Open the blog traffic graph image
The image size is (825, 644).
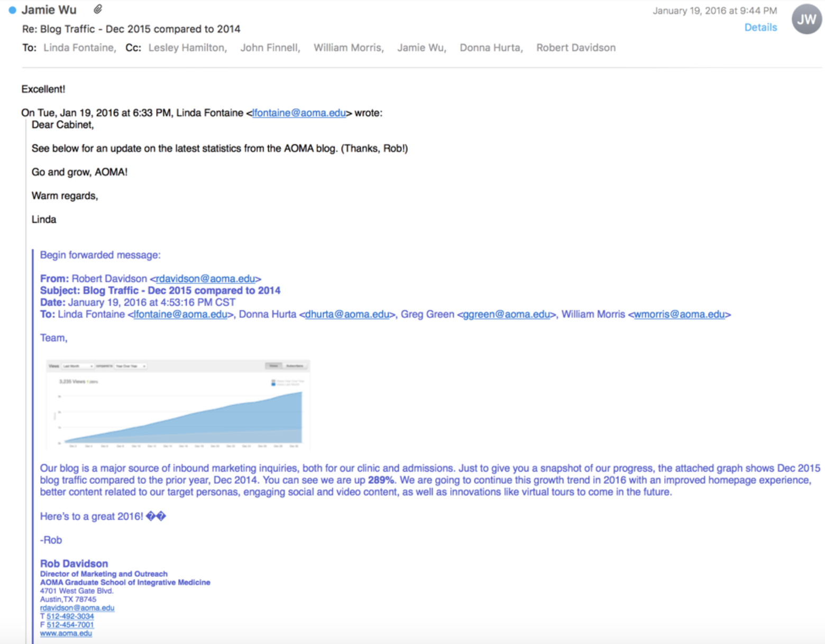(178, 405)
